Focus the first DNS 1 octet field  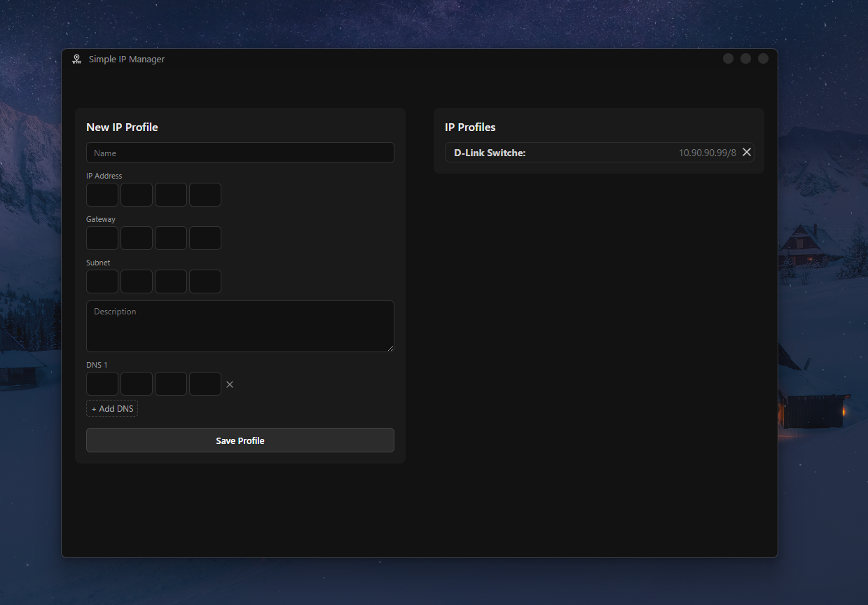pyautogui.click(x=102, y=384)
